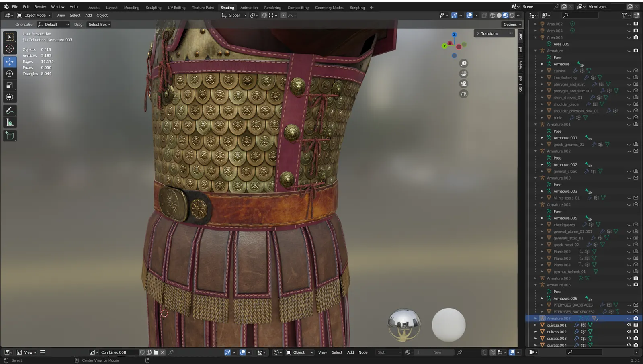Choose the Measure ruler tool
This screenshot has width=643, height=364.
pyautogui.click(x=10, y=123)
